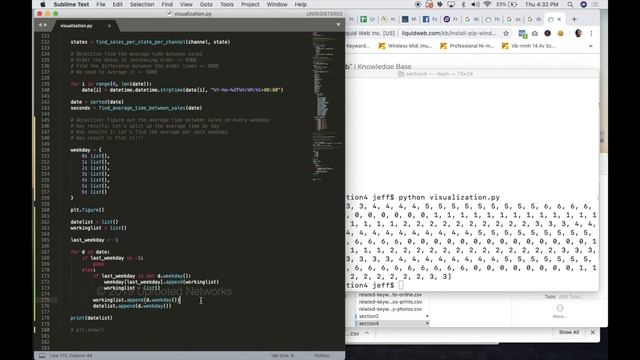This screenshot has width=640, height=360.
Task: Open the Bluetooth menu bar icon
Action: [x=463, y=4]
